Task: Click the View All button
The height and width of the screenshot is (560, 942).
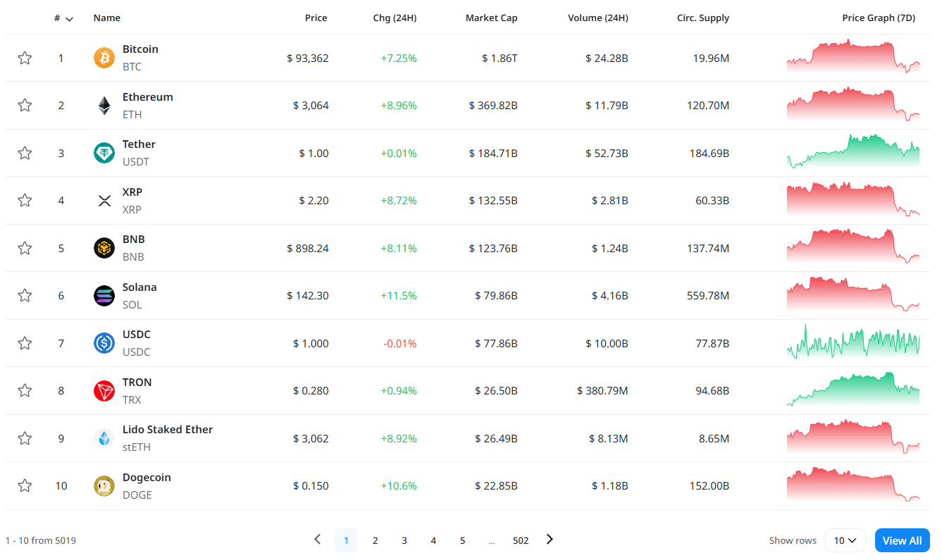Action: click(x=902, y=540)
